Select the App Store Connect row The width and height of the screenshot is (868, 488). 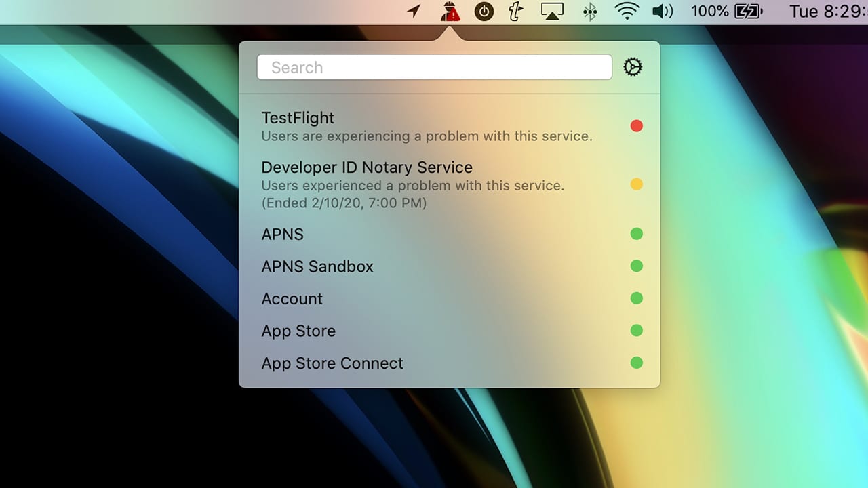[449, 363]
